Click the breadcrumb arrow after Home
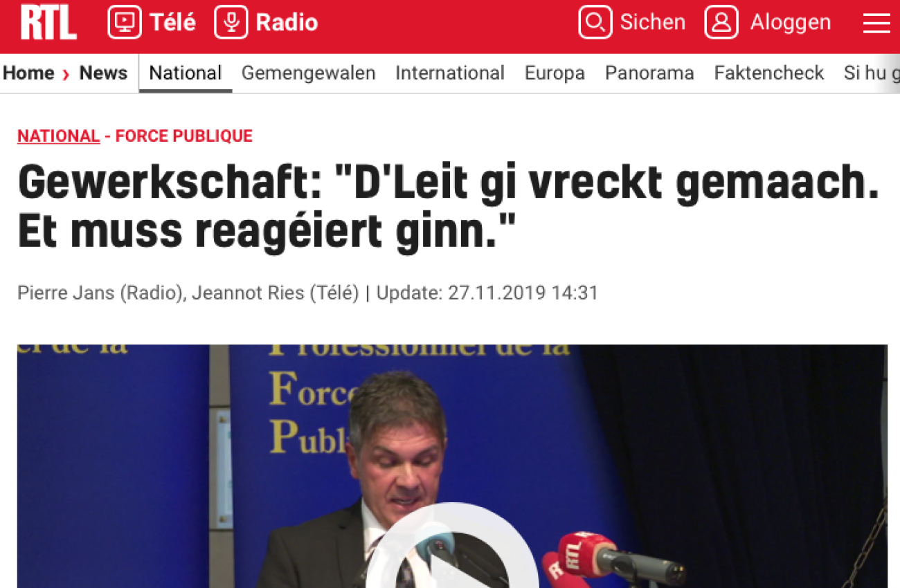The image size is (900, 588). (66, 74)
